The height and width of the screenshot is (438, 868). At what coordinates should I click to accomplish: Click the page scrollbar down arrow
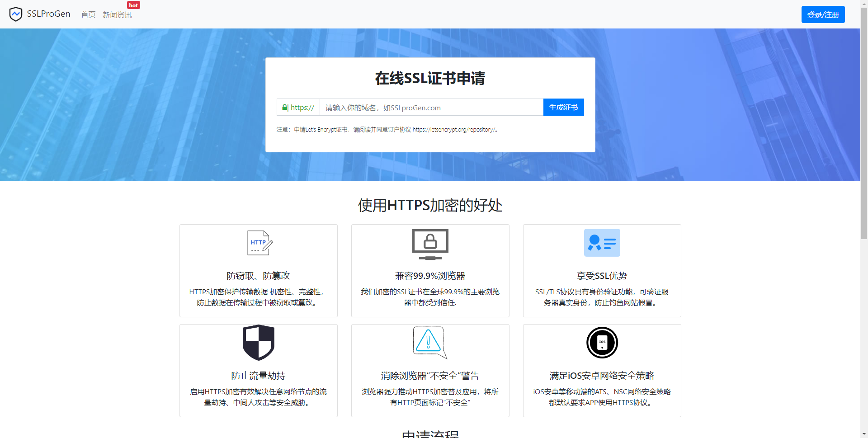pyautogui.click(x=864, y=434)
